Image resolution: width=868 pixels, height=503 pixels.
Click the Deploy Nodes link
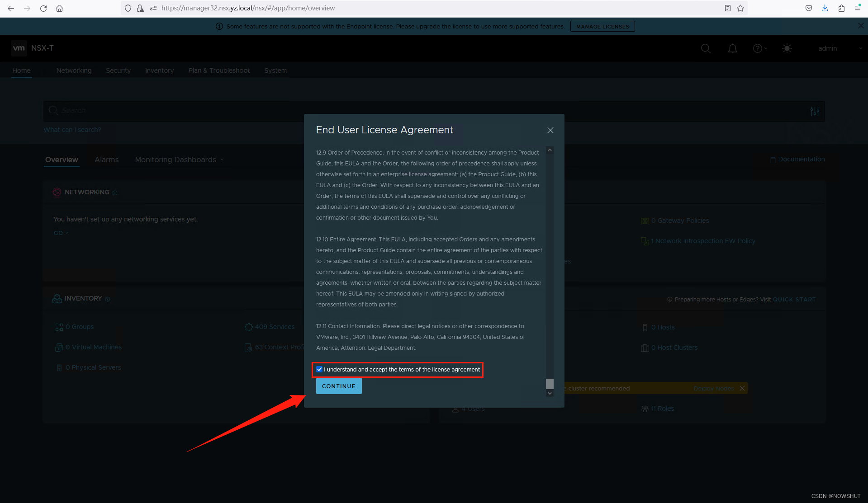714,388
